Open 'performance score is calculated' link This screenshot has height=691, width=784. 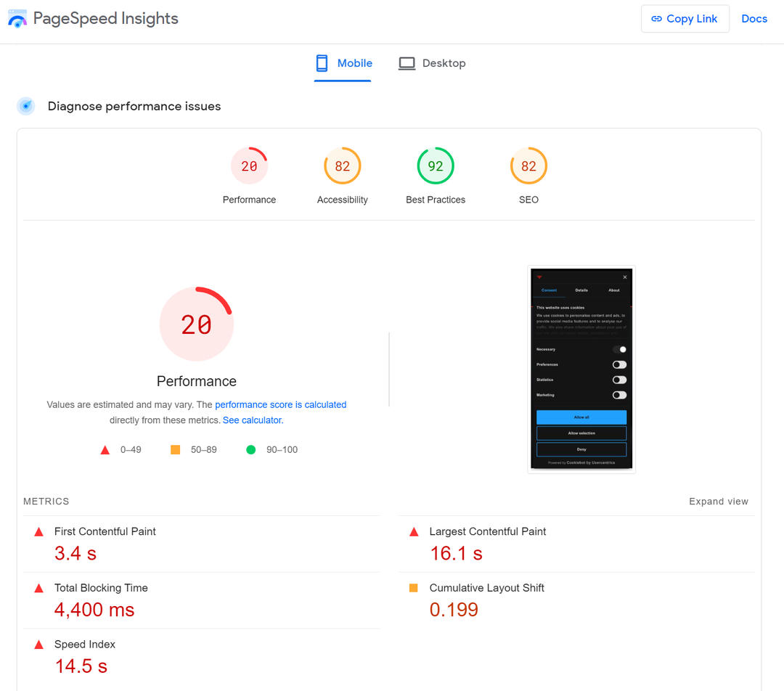[280, 404]
